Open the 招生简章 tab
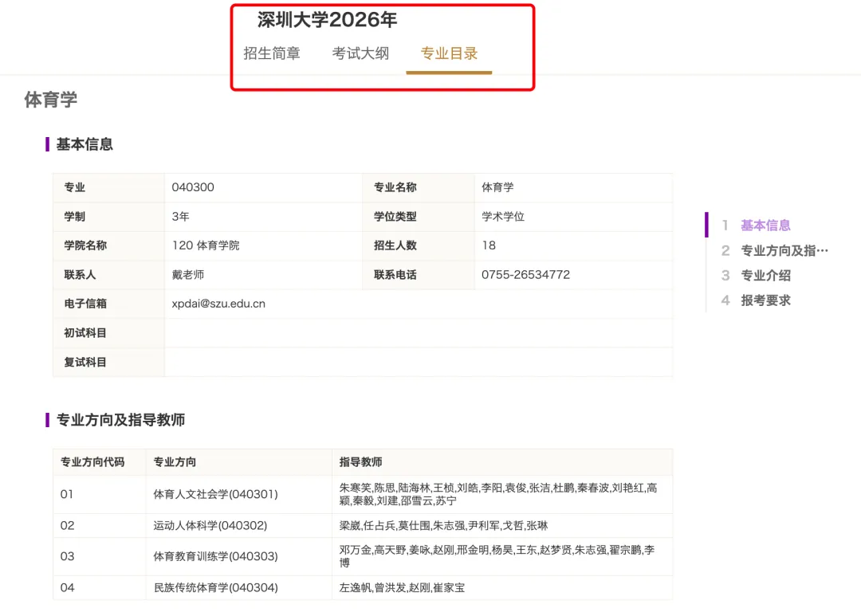861x616 pixels. (x=272, y=53)
